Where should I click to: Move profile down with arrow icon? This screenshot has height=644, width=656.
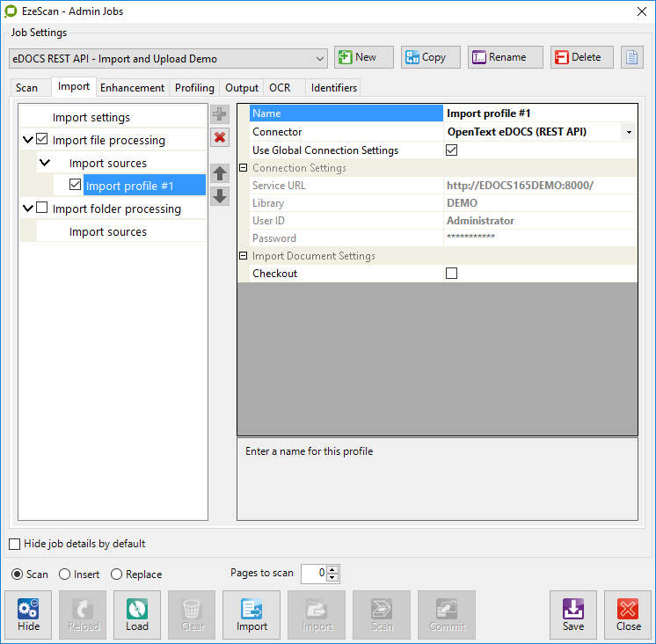pos(220,195)
